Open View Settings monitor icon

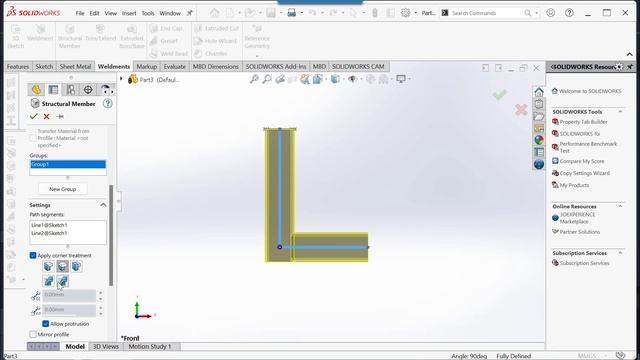401,79
